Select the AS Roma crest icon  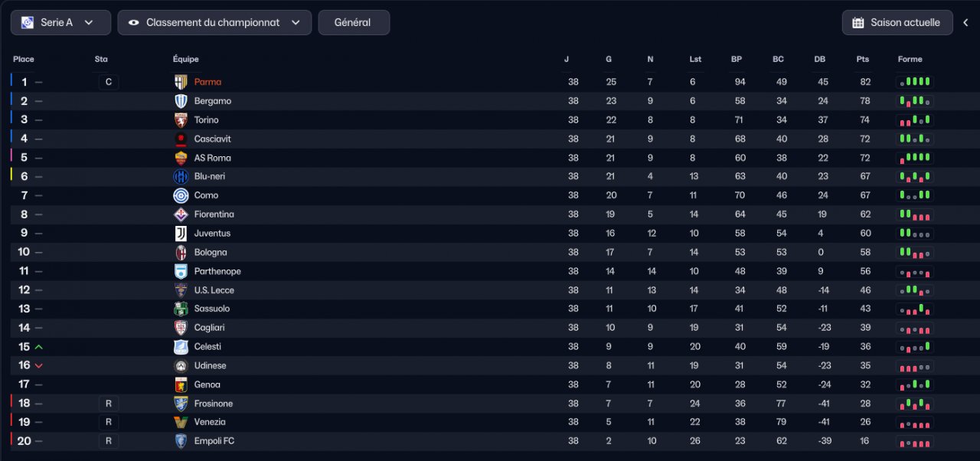click(181, 158)
